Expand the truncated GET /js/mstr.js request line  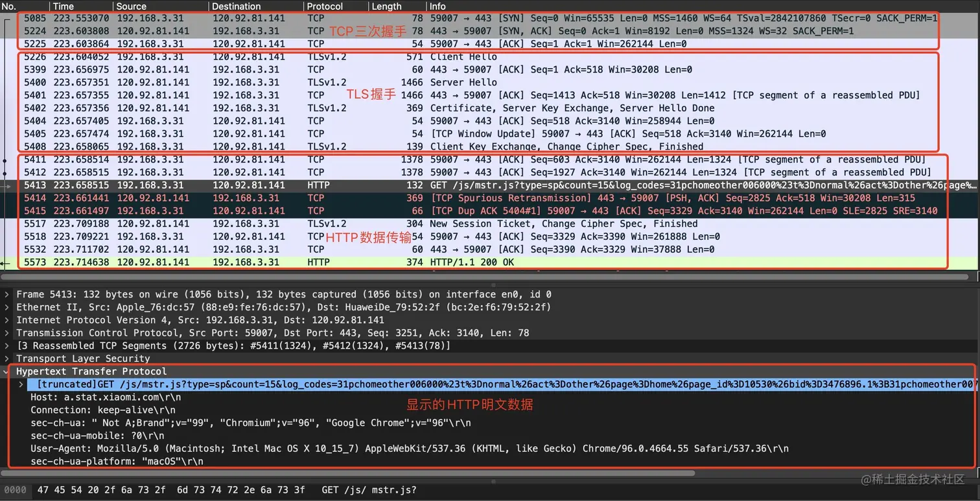(x=19, y=384)
